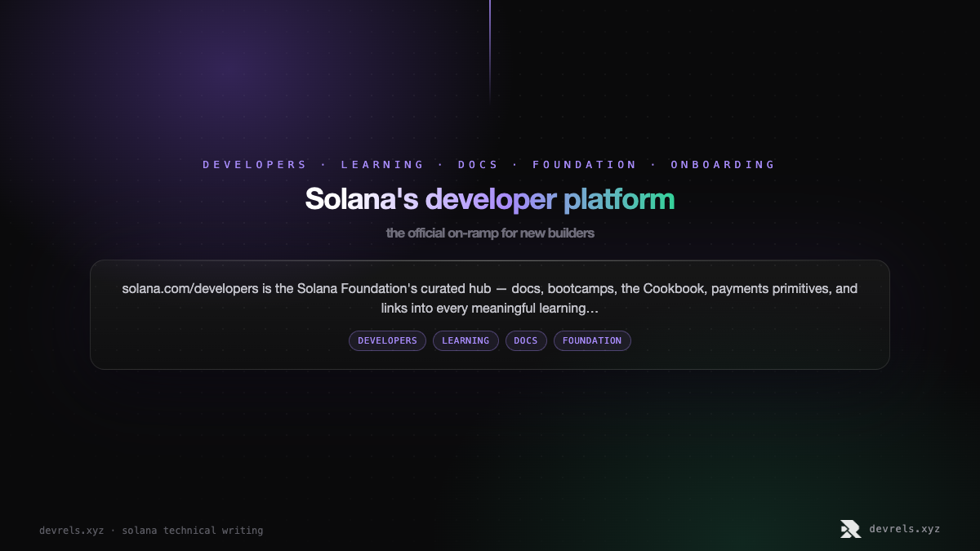Select the DOCS tag pill

[x=526, y=340]
